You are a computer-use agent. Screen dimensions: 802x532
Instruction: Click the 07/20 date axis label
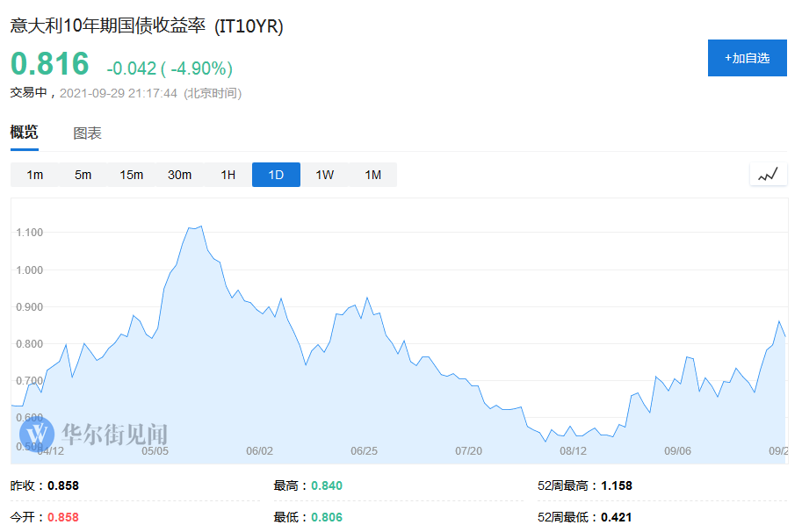[x=468, y=450]
